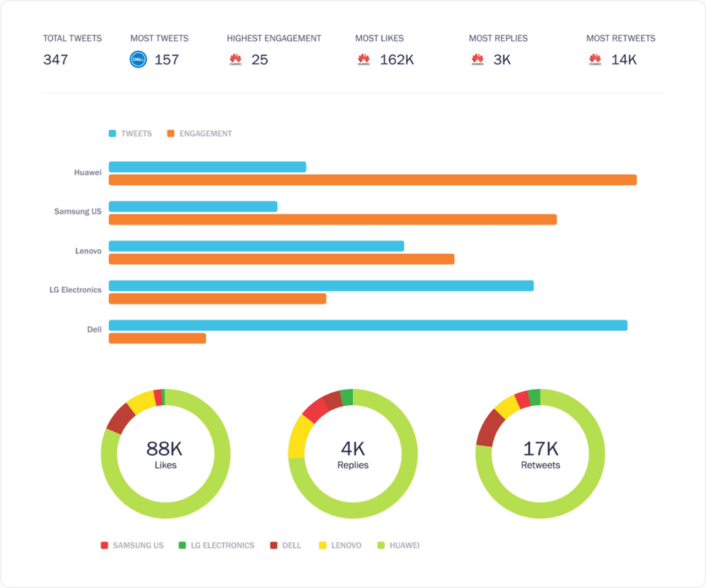Click the Samsung US red legend swatch
The image size is (706, 588).
click(104, 546)
